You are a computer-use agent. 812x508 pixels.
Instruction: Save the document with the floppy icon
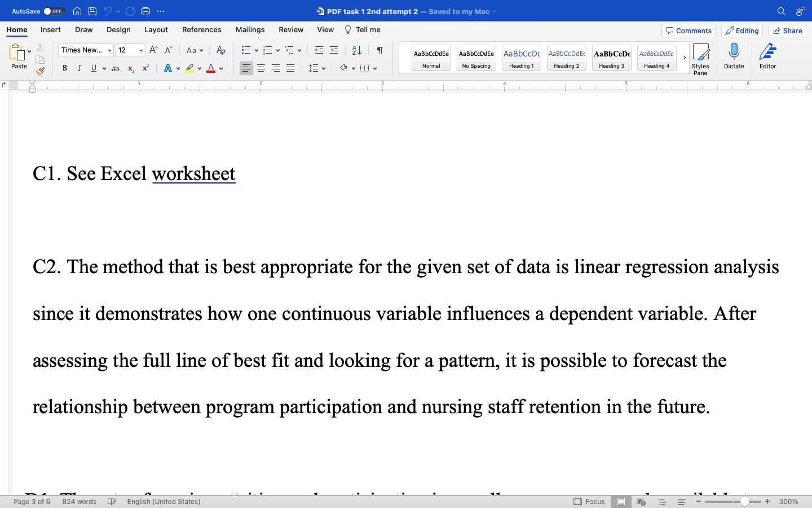[92, 11]
